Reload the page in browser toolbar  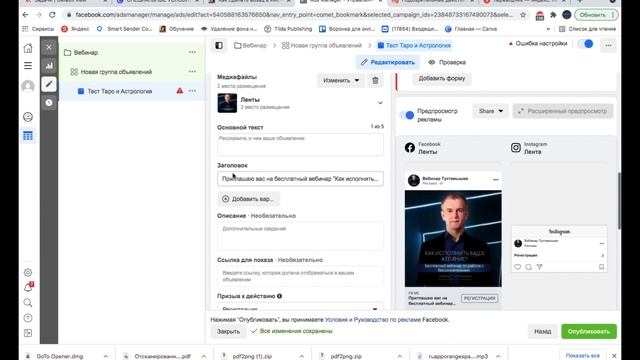pyautogui.click(x=52, y=15)
